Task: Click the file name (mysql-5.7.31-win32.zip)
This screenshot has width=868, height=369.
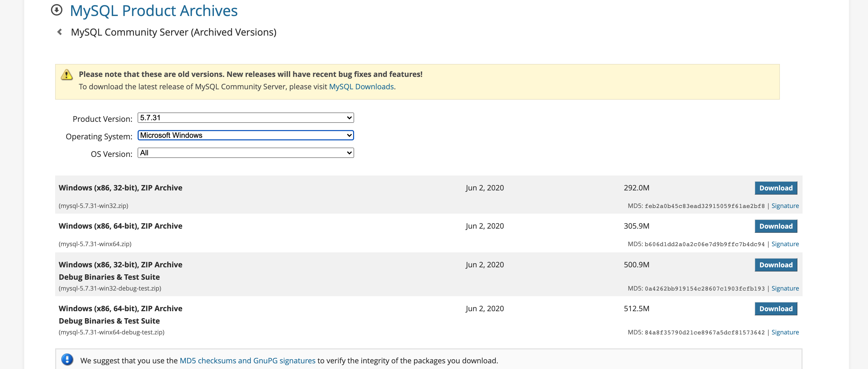Action: (93, 206)
